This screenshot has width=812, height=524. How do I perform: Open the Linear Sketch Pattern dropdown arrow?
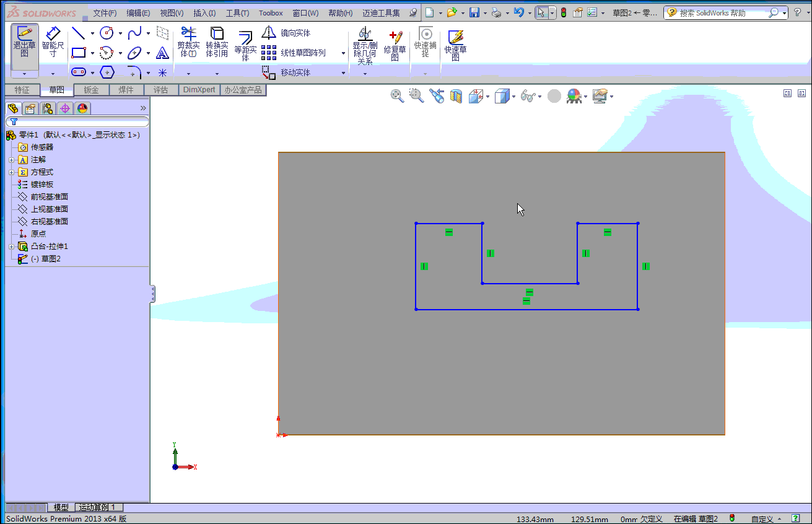coord(343,53)
